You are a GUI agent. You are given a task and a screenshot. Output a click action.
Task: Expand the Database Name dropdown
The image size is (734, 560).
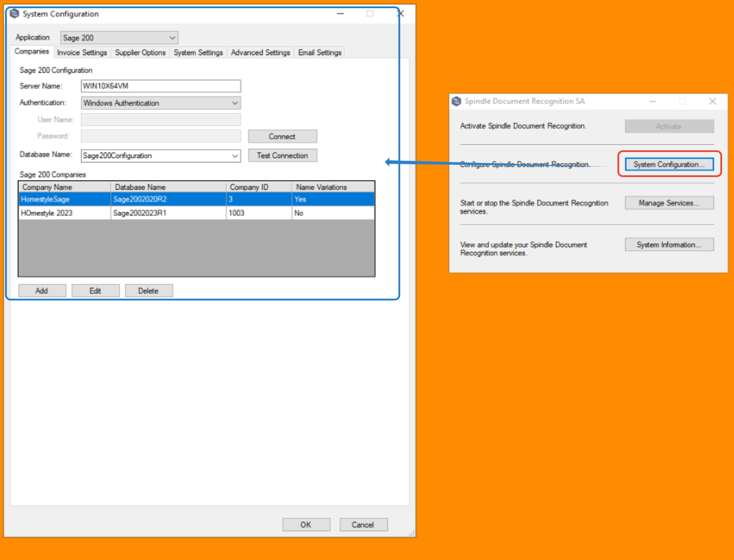(161, 156)
